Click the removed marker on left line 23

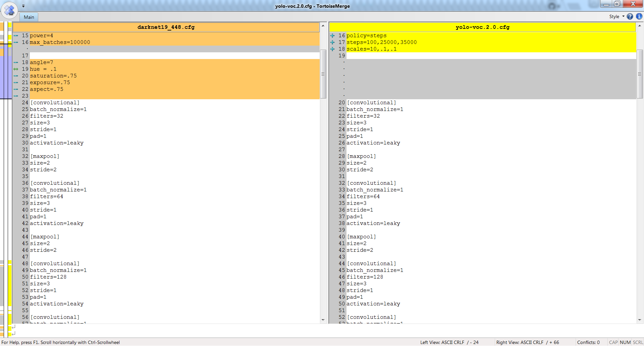click(16, 96)
